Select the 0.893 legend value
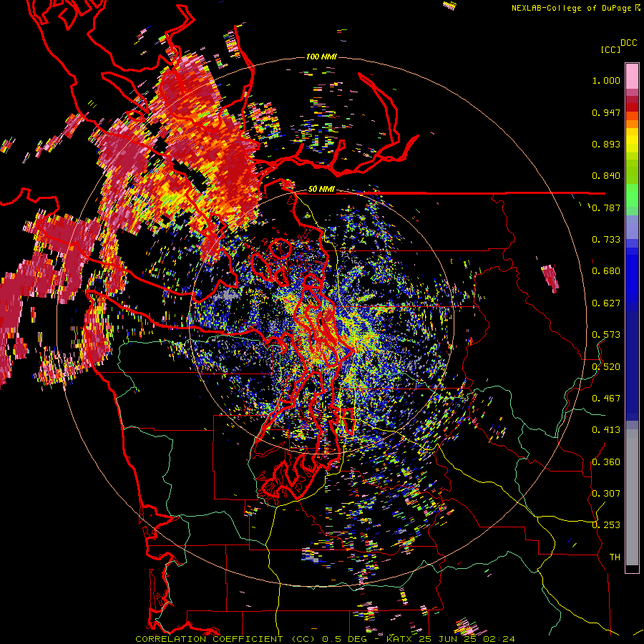 click(x=606, y=144)
